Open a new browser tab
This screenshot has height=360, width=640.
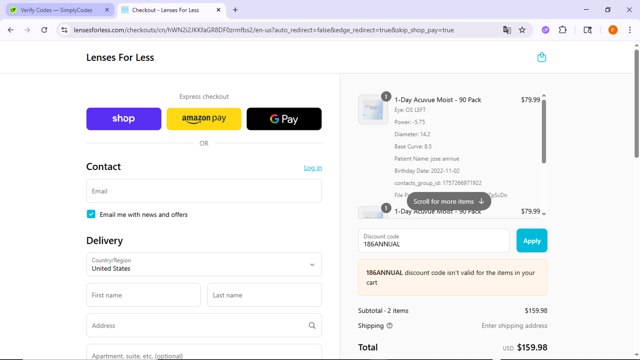tap(235, 10)
